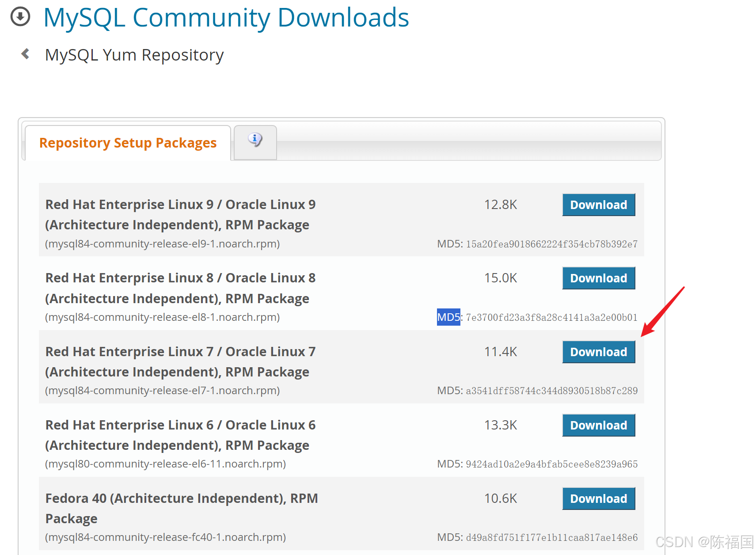Click MD5 hash 9424ad10a2e9a4bfab5cee8e8239a965
Viewport: 756px width, 555px height.
552,464
